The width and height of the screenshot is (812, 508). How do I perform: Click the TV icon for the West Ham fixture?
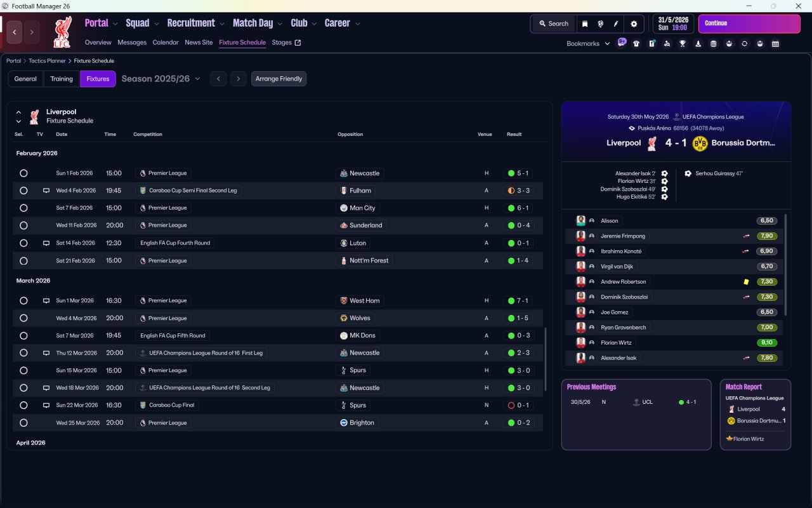point(46,301)
